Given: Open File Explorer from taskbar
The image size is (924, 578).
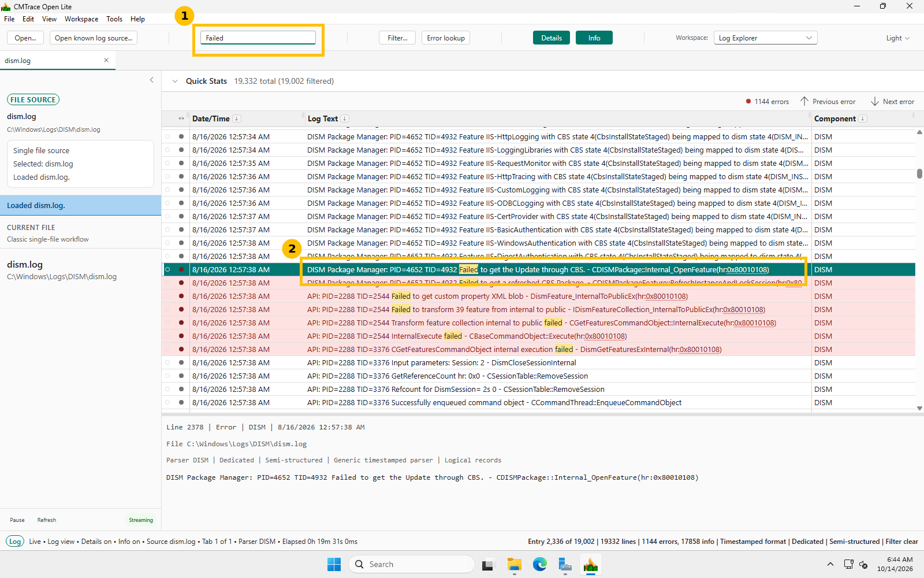Looking at the screenshot, I should click(x=514, y=564).
